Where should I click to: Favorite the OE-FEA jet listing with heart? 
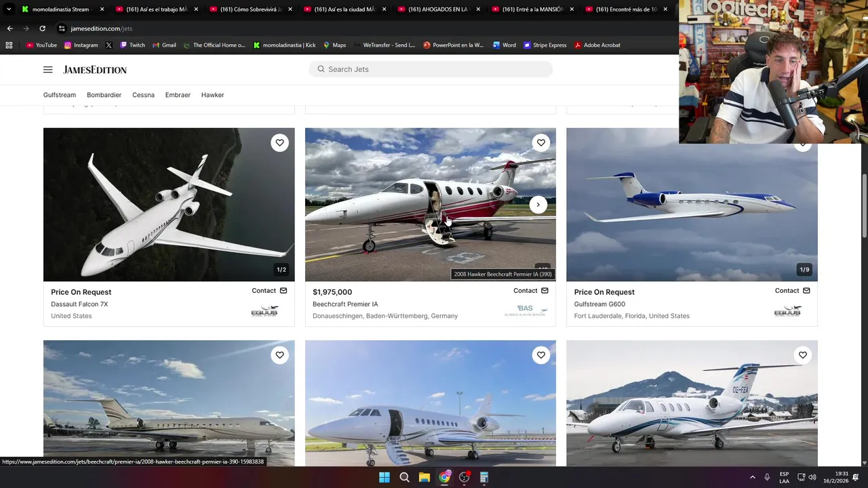(x=802, y=354)
